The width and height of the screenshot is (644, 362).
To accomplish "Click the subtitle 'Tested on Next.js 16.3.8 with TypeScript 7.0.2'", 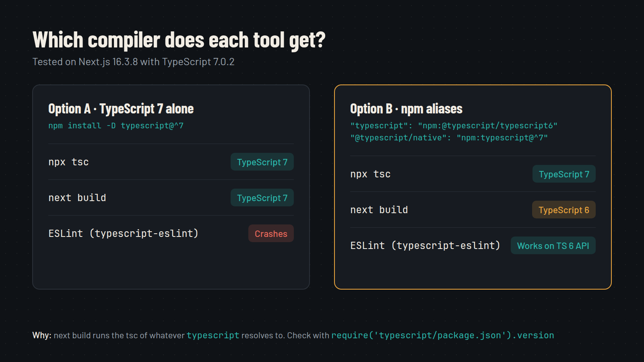I will [x=133, y=62].
